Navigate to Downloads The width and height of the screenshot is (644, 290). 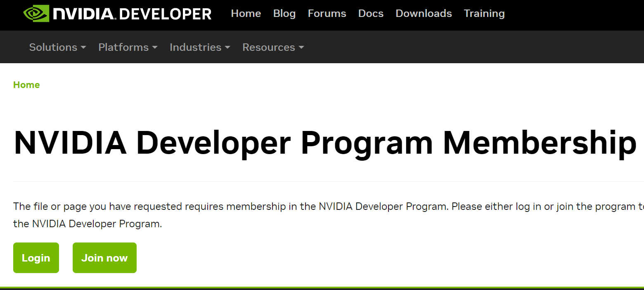click(424, 14)
